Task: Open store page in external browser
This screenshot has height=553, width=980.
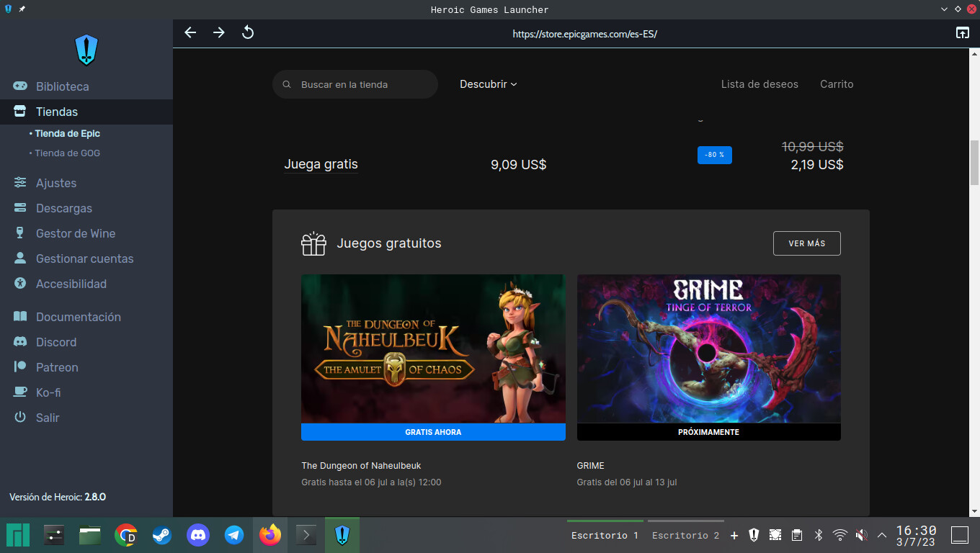Action: 962,32
